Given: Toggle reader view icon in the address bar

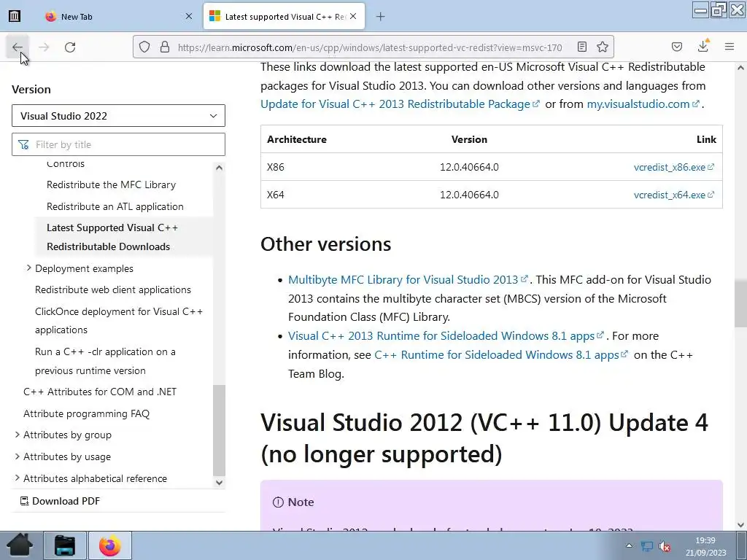Looking at the screenshot, I should click(581, 47).
